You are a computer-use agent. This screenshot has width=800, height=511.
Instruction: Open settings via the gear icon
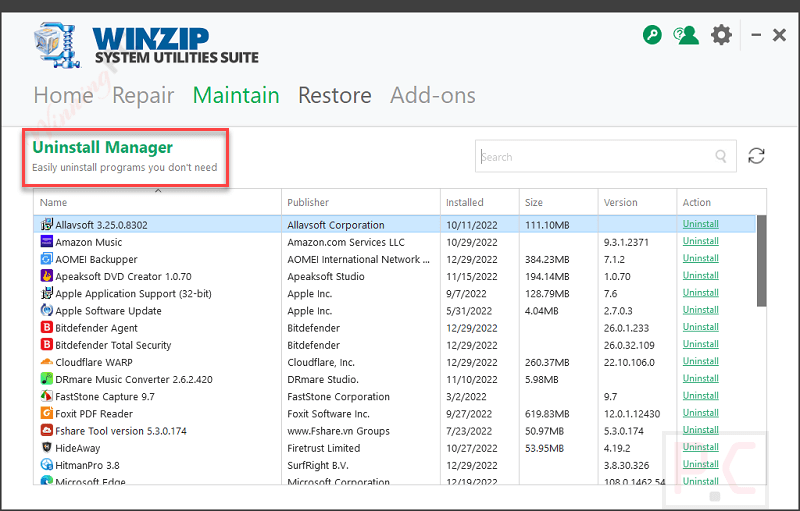(721, 35)
